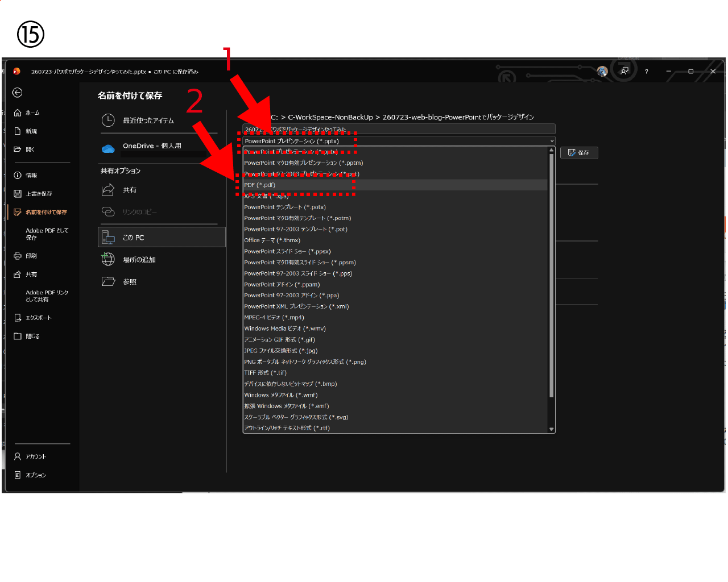
Task: Select PowerPoint テンプレート (*.potx)
Action: [395, 207]
